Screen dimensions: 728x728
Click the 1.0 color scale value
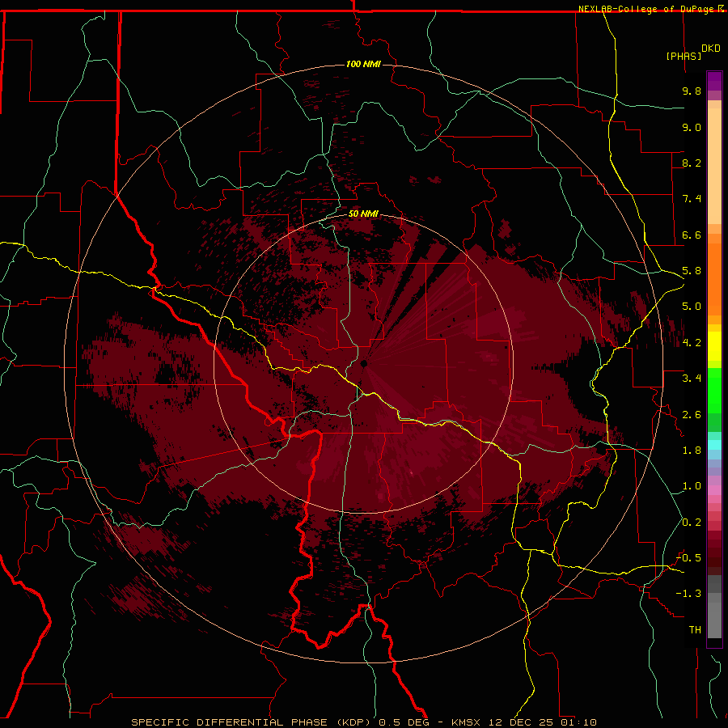(692, 486)
